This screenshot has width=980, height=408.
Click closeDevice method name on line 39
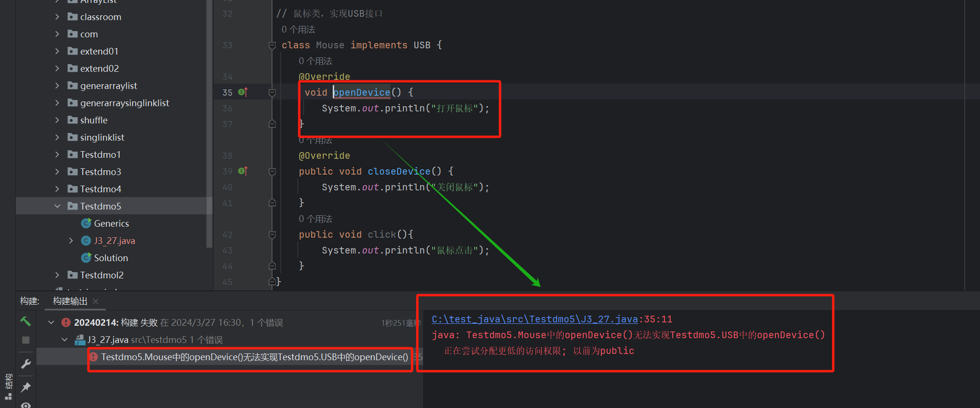tap(399, 171)
